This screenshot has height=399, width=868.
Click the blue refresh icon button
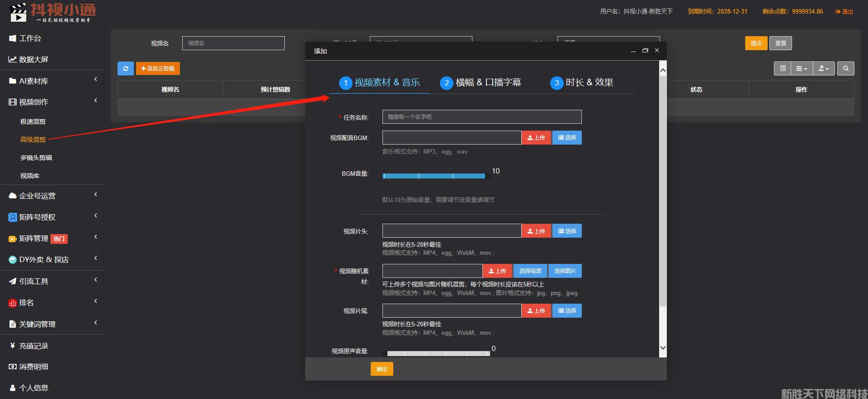tap(125, 69)
